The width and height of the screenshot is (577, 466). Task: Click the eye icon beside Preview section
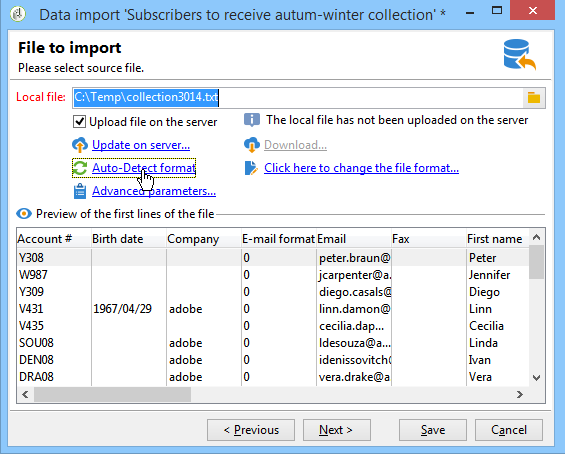click(x=24, y=214)
